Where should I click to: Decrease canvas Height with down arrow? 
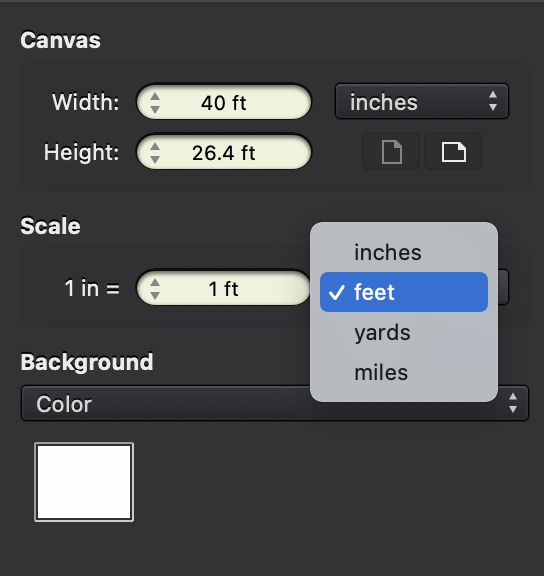click(x=155, y=159)
